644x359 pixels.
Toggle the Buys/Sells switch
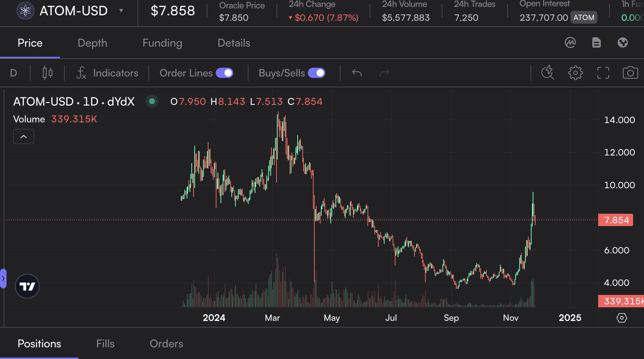pyautogui.click(x=317, y=73)
